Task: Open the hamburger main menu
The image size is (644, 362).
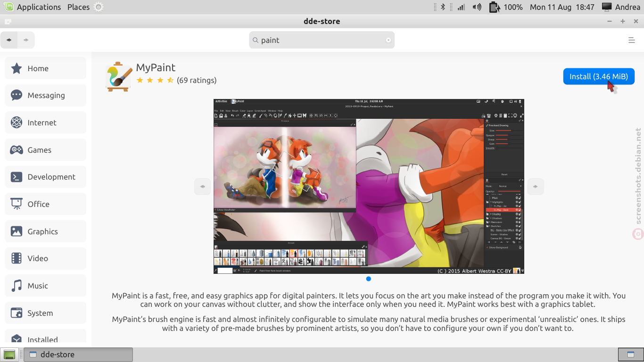Action: point(632,40)
